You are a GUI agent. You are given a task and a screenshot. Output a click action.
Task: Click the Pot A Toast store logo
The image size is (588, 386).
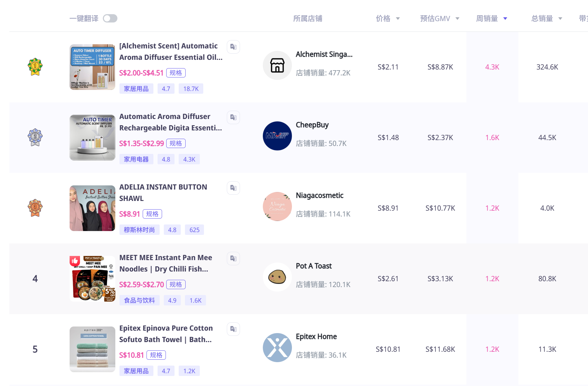click(x=277, y=277)
